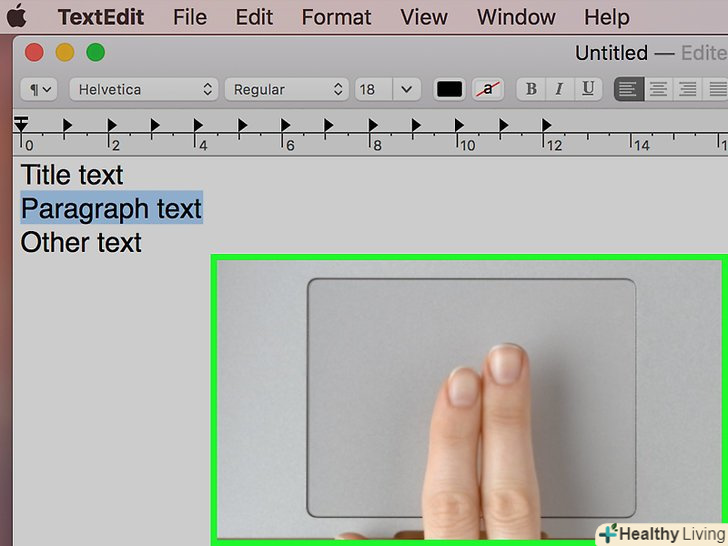Align text left
Image resolution: width=728 pixels, height=546 pixels.
click(629, 89)
